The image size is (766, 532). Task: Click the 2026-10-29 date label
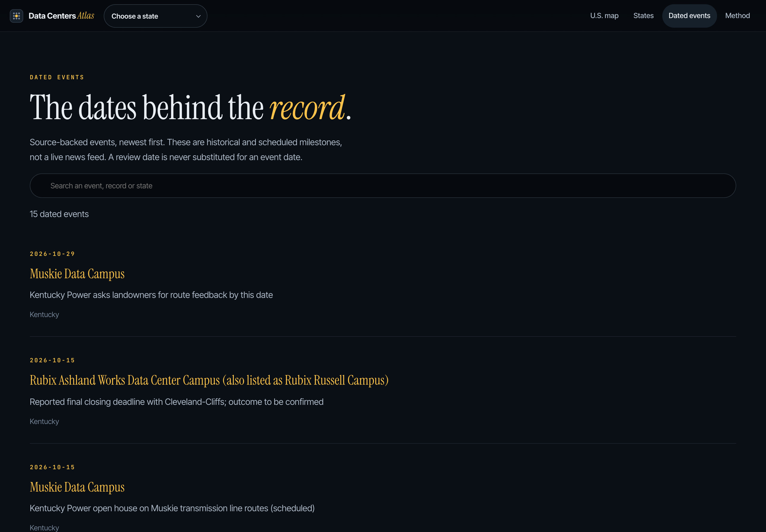tap(52, 254)
